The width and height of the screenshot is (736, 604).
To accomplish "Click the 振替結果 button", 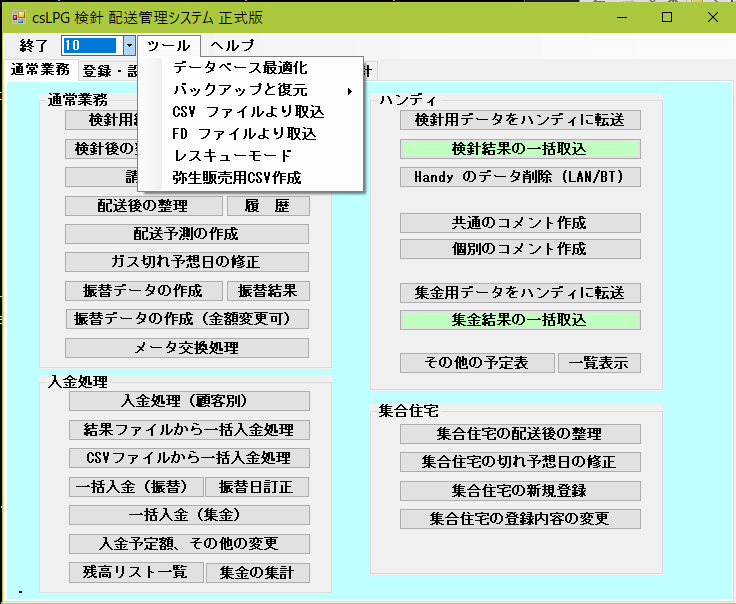I will 268,291.
